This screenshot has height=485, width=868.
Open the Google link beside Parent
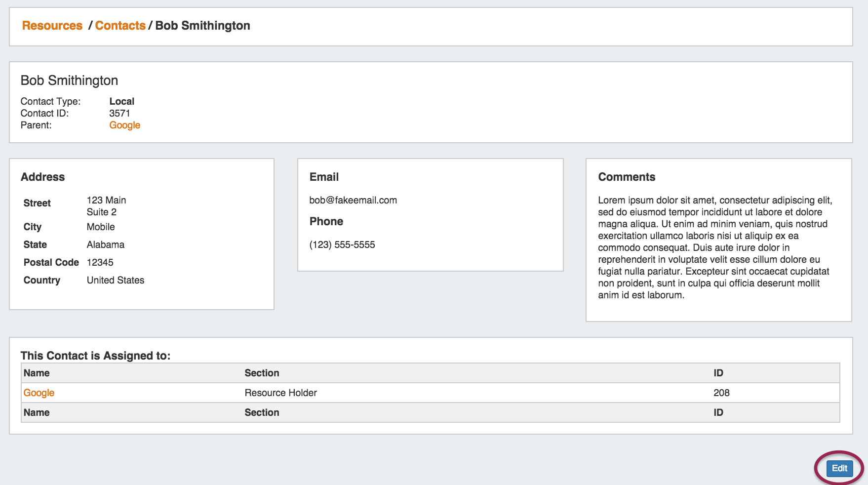(124, 125)
